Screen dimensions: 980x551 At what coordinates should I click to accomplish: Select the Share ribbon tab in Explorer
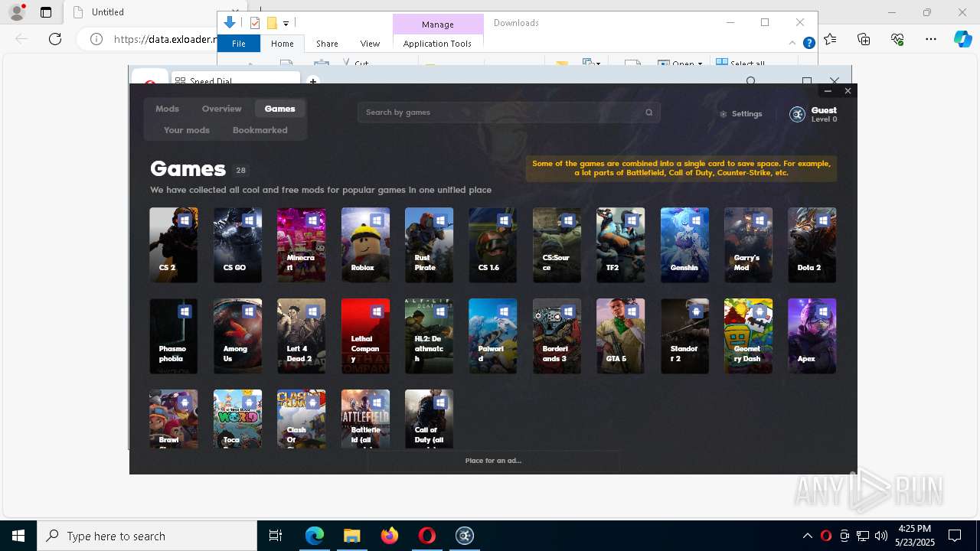coord(327,44)
